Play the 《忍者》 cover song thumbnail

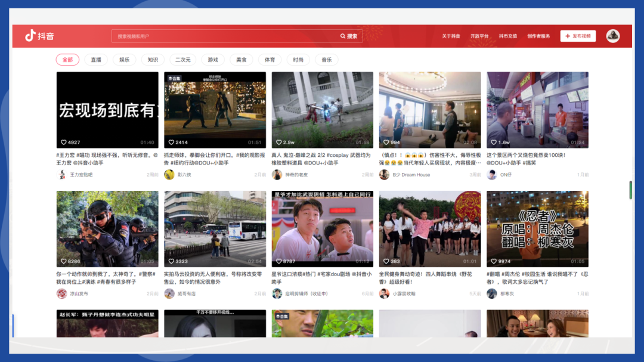coord(538,229)
